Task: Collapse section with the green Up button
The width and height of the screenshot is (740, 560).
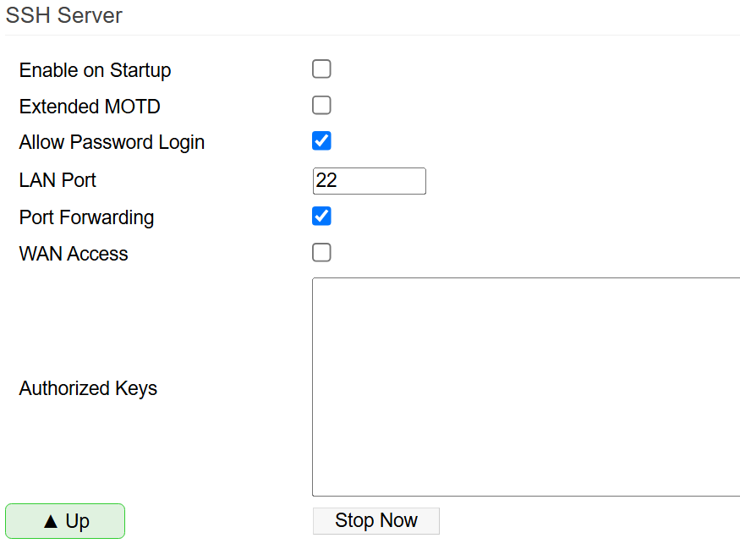Action: (x=65, y=521)
